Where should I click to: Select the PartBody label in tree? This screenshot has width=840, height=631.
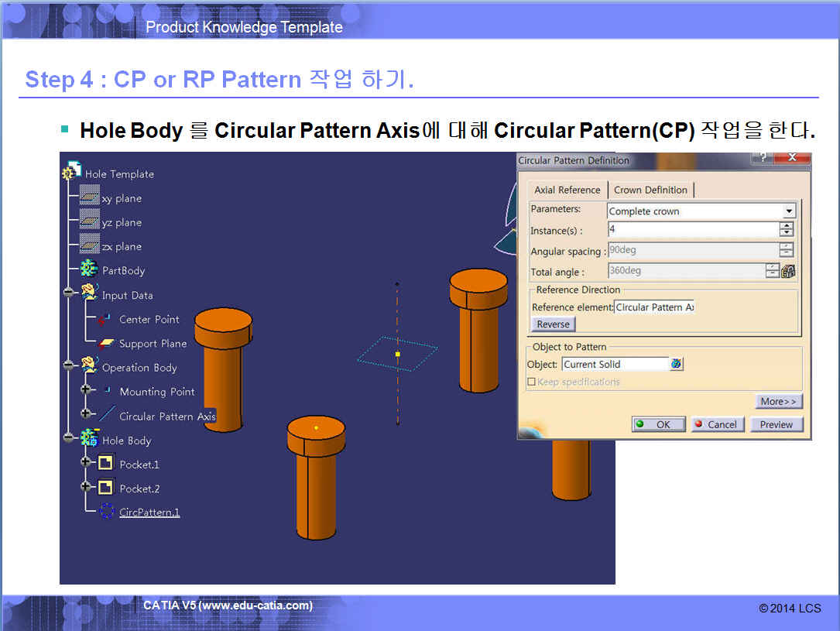124,270
